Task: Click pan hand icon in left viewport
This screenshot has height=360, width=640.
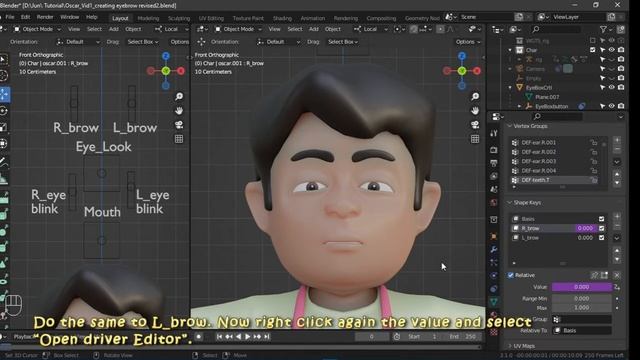Action: 179,111
